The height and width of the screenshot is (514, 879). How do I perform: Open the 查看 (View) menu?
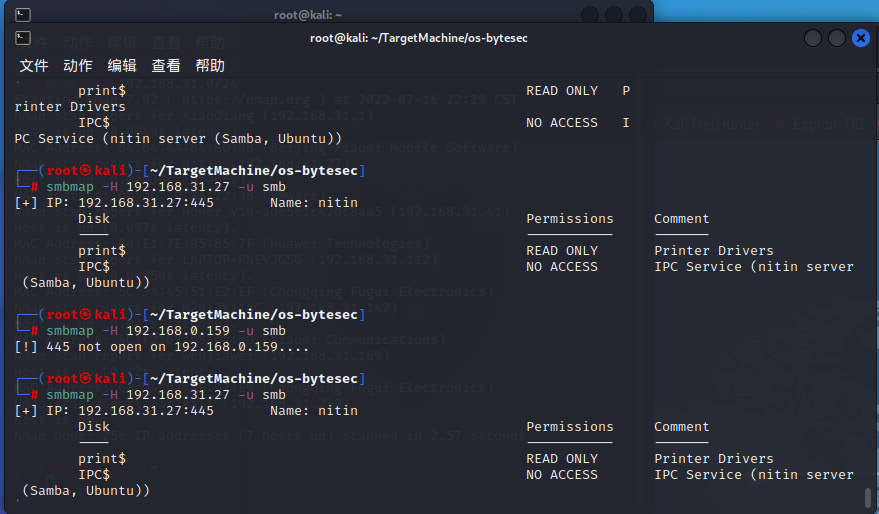166,66
